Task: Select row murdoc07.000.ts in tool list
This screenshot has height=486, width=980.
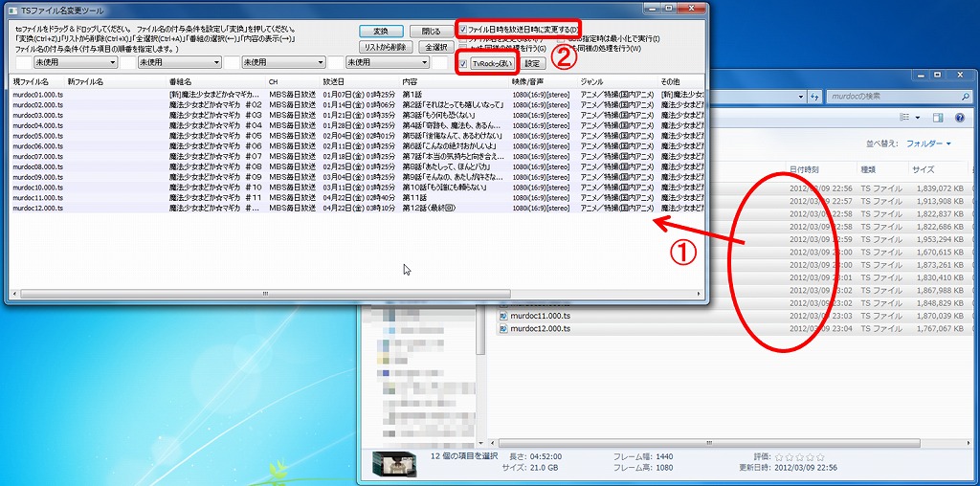Action: click(358, 156)
